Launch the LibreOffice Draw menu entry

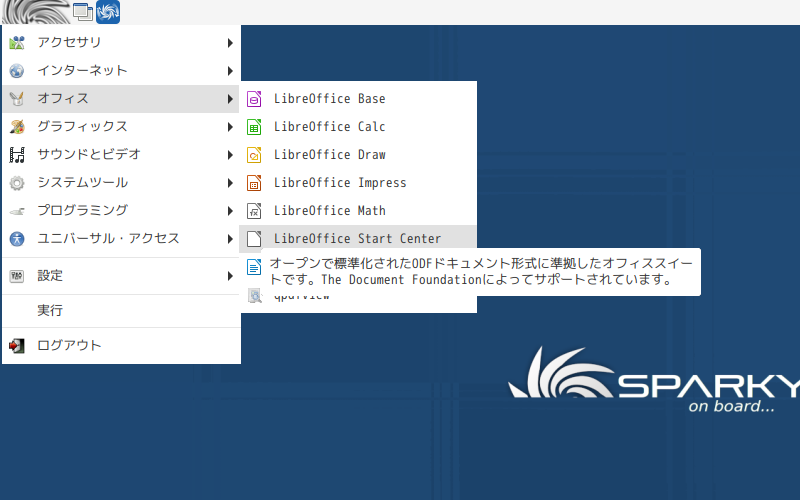pyautogui.click(x=358, y=155)
